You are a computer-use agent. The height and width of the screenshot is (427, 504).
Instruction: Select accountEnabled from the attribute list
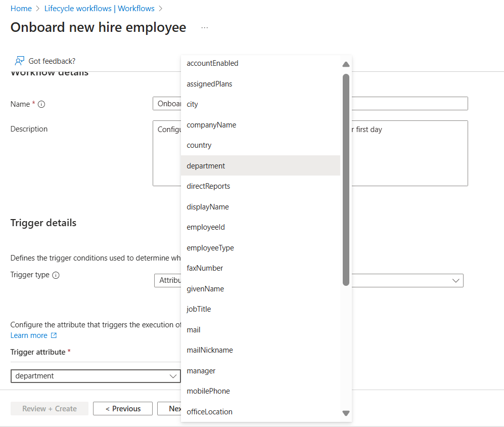coord(260,63)
